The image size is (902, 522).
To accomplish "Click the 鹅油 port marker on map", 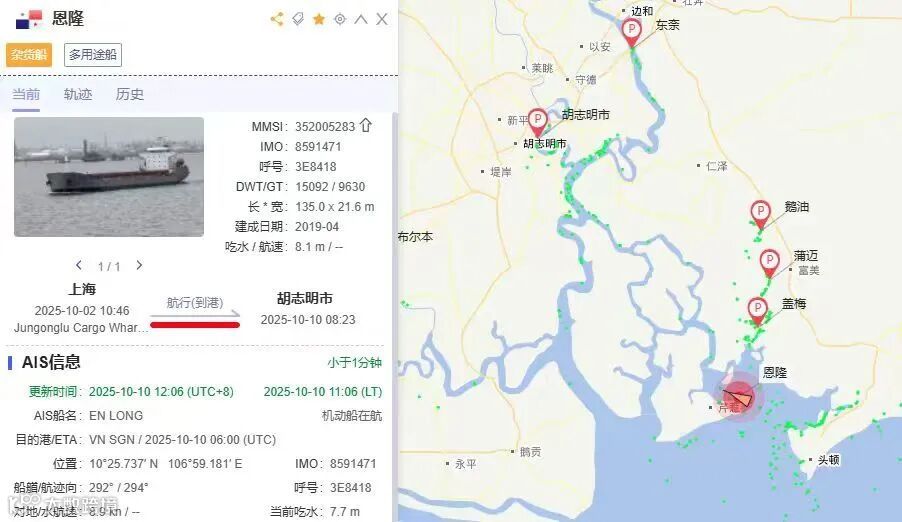I will (760, 214).
